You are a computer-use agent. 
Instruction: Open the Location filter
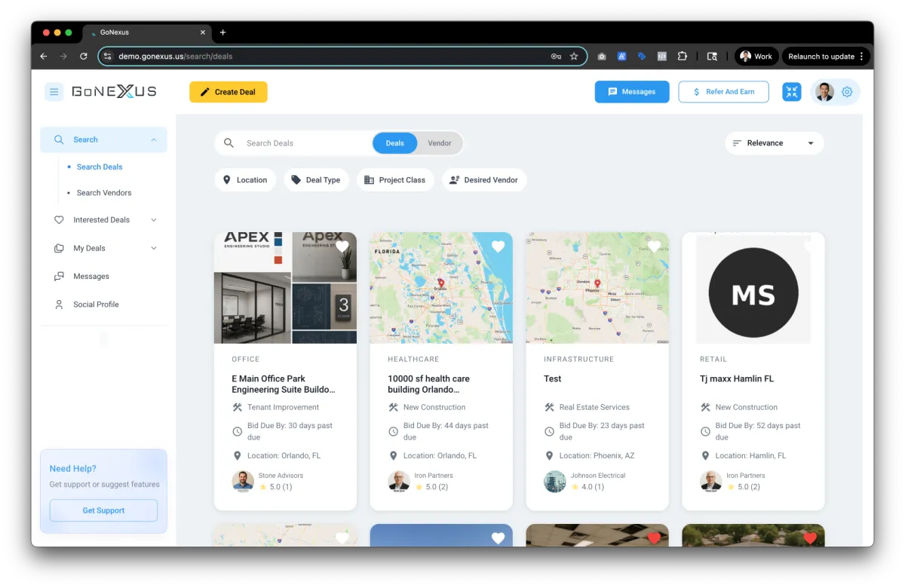245,180
